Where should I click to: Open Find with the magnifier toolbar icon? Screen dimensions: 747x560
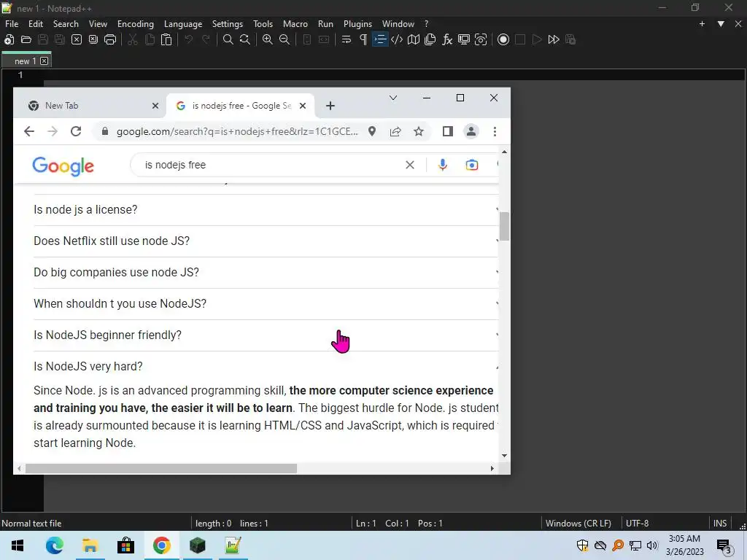click(x=228, y=39)
